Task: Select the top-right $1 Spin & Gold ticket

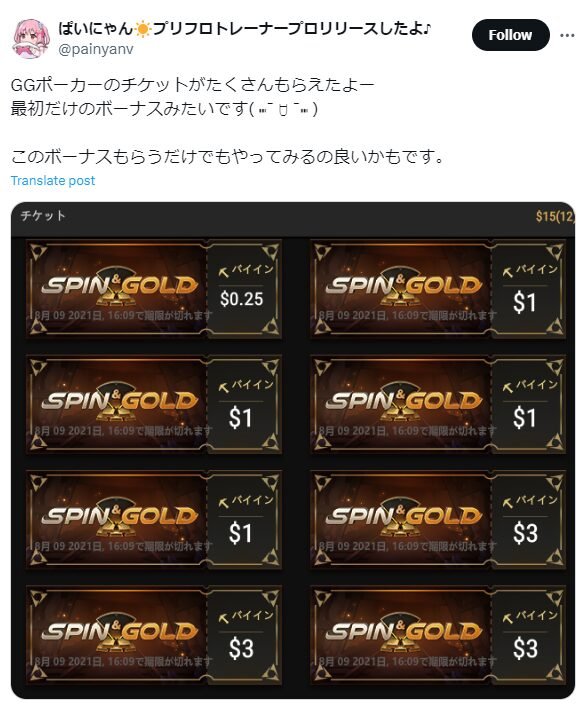Action: point(438,290)
